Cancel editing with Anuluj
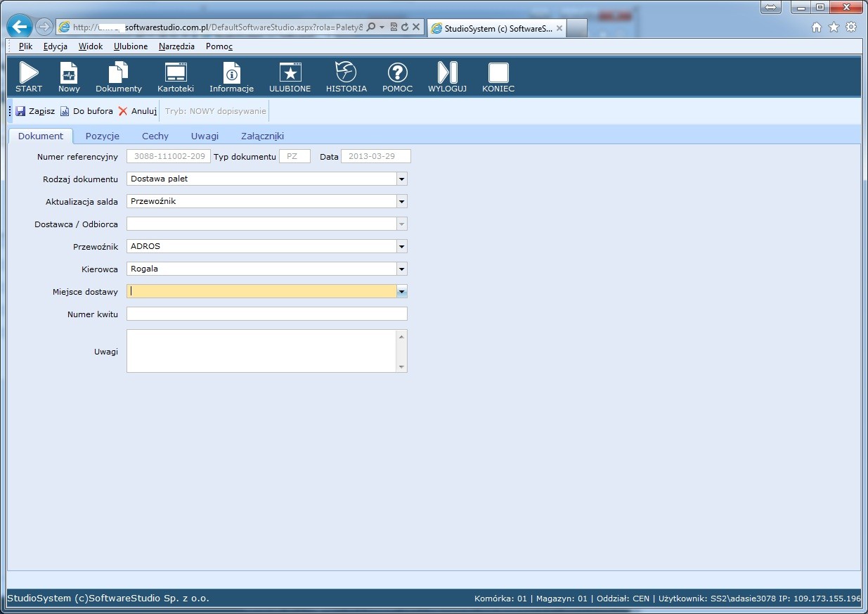 pyautogui.click(x=138, y=111)
